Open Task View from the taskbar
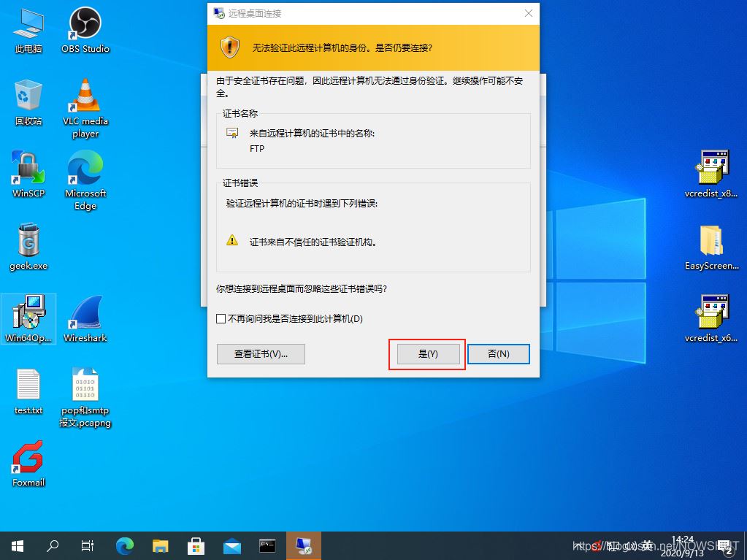Screen dimensions: 747x560 [x=87, y=545]
